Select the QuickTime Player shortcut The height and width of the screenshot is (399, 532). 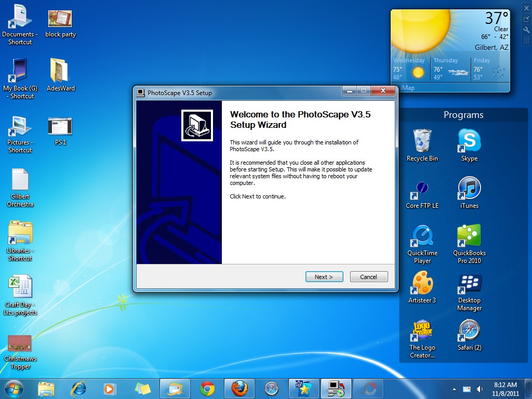coord(422,244)
